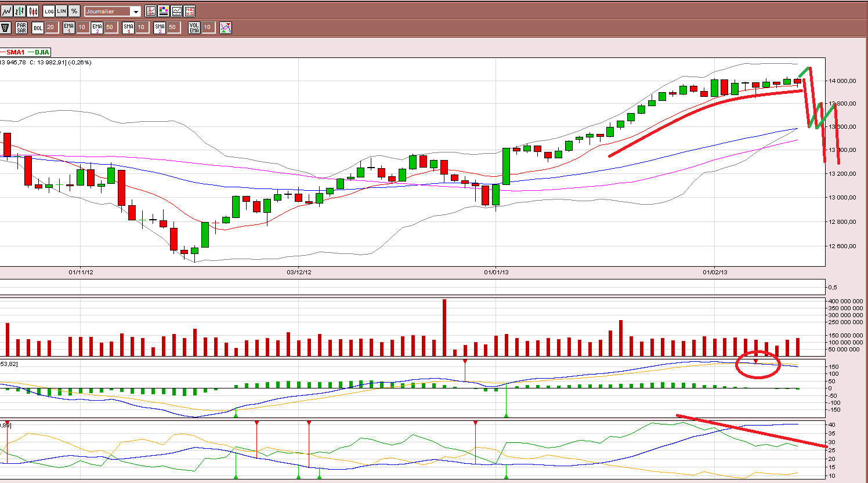
Task: Toggle the EMA 2 indicator
Action: tap(97, 27)
